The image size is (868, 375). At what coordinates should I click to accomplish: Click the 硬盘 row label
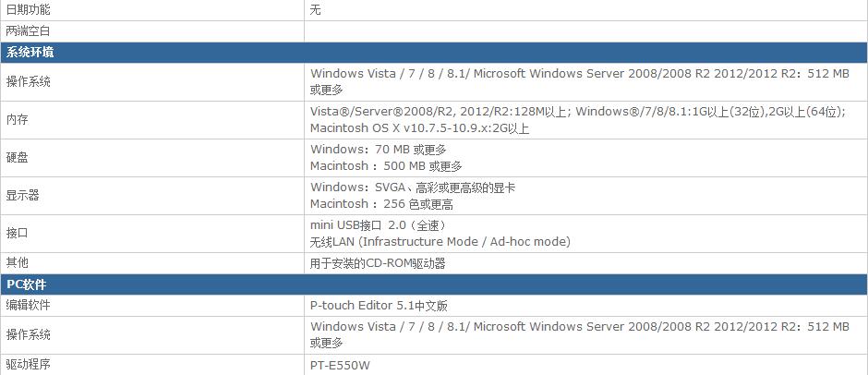(x=17, y=157)
